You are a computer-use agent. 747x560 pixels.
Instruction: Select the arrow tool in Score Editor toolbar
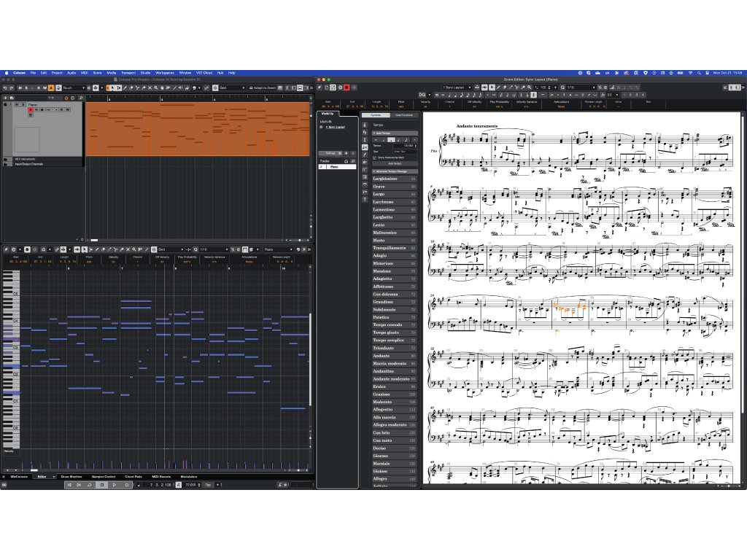pyautogui.click(x=492, y=87)
